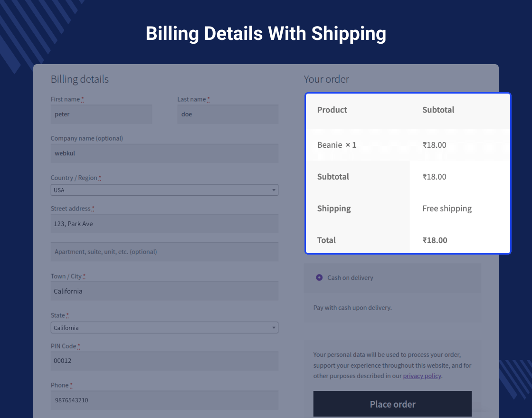Click the PIN Code input field
The image size is (532, 418).
[x=164, y=361]
